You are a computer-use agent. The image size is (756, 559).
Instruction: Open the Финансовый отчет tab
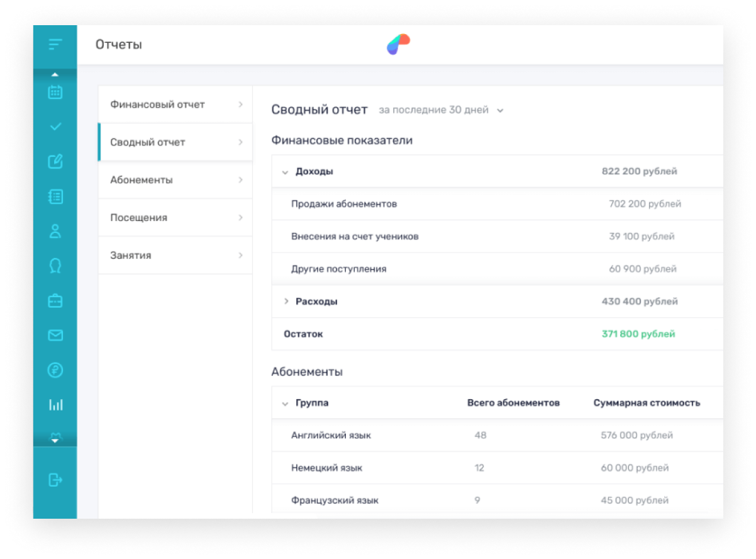(175, 104)
